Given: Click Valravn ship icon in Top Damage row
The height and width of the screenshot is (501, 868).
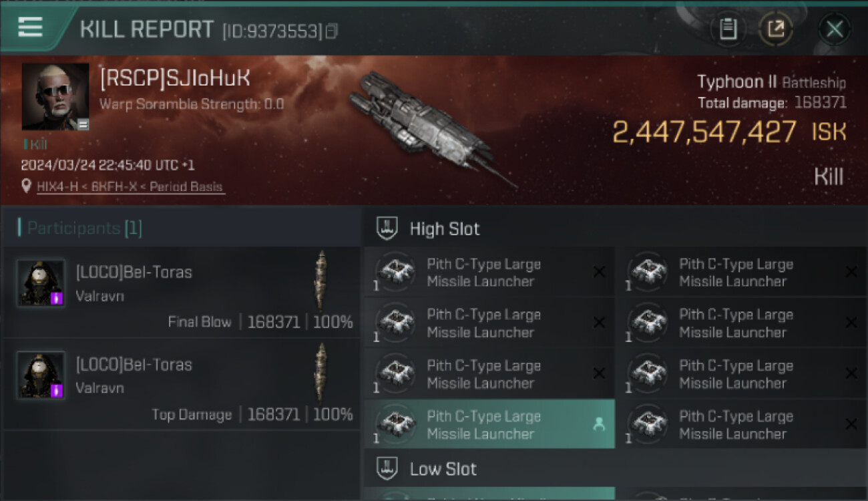Looking at the screenshot, I should click(x=321, y=372).
